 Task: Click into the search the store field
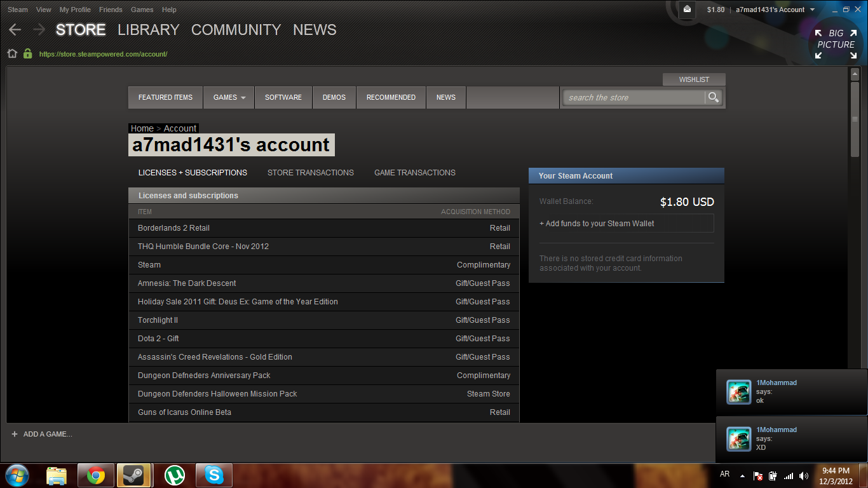click(634, 97)
